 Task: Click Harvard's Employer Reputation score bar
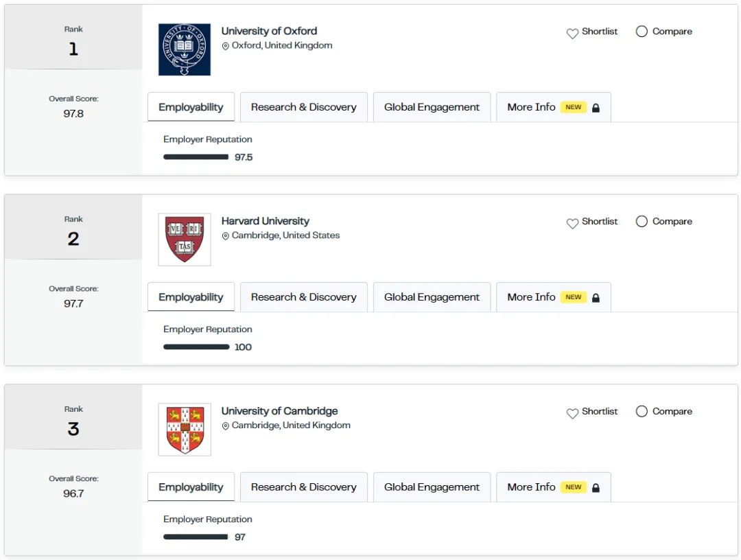196,347
